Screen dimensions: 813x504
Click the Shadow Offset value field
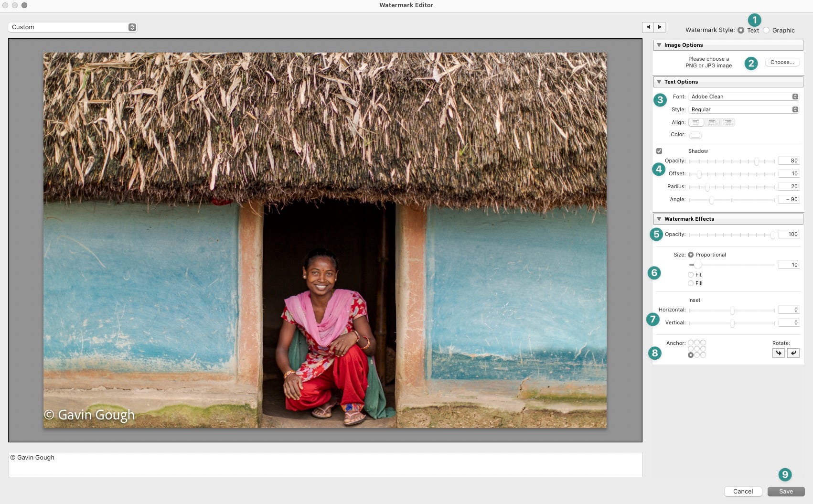point(789,173)
